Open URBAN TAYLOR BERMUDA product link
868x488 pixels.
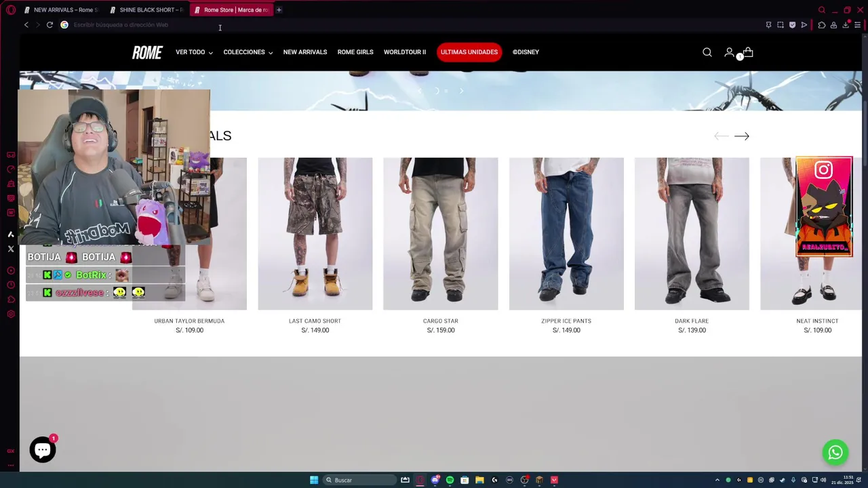coord(189,321)
